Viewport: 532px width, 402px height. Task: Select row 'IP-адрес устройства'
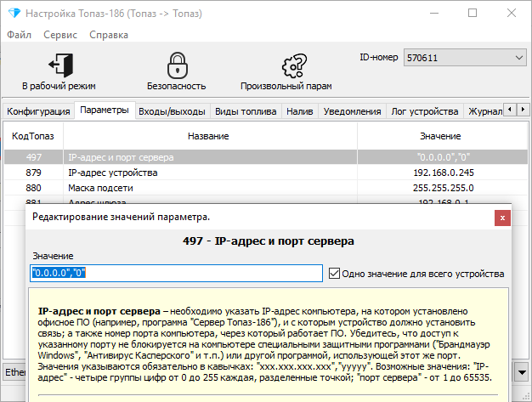266,173
